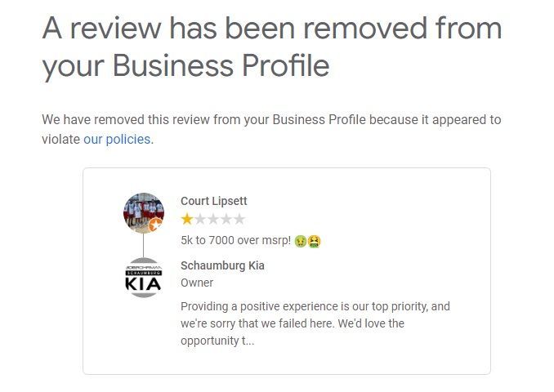554x392 pixels.
Task: Click the vomiting face emoji
Action: [314, 241]
